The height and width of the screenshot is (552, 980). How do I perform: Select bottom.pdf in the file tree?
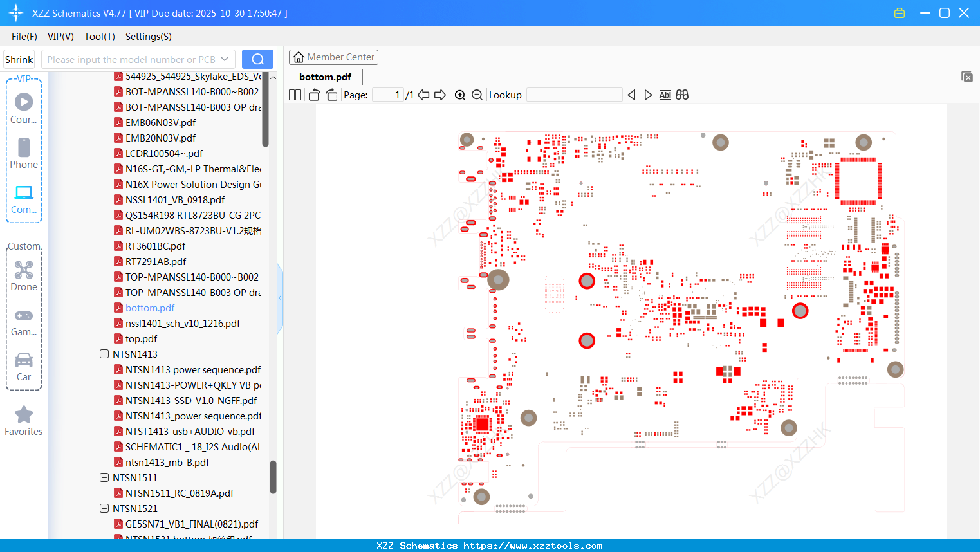point(150,308)
